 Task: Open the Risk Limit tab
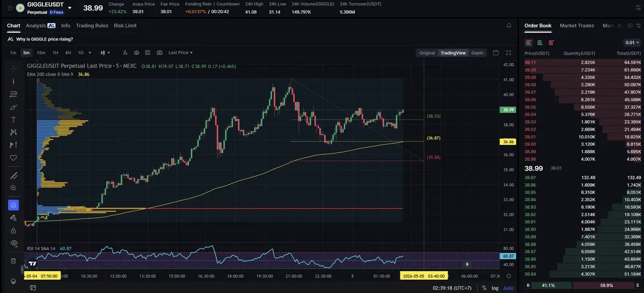pyautogui.click(x=125, y=25)
